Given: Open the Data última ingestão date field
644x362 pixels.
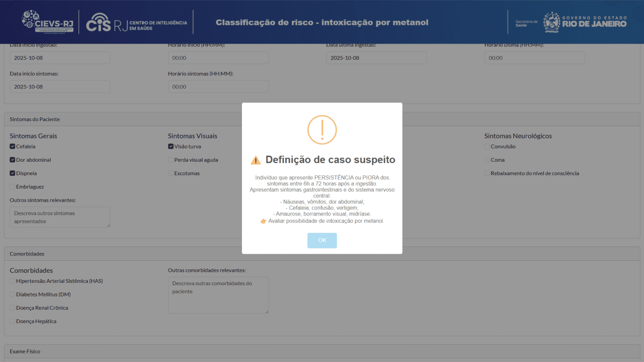Looking at the screenshot, I should [376, 58].
